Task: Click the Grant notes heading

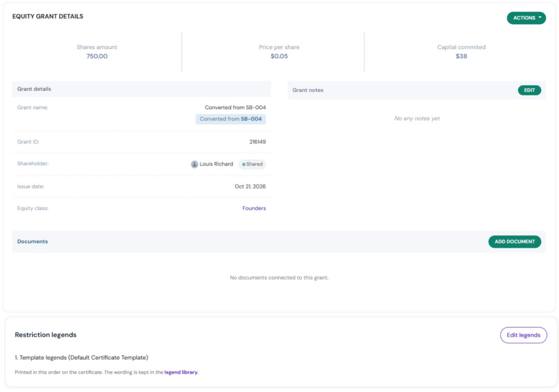Action: (x=308, y=90)
